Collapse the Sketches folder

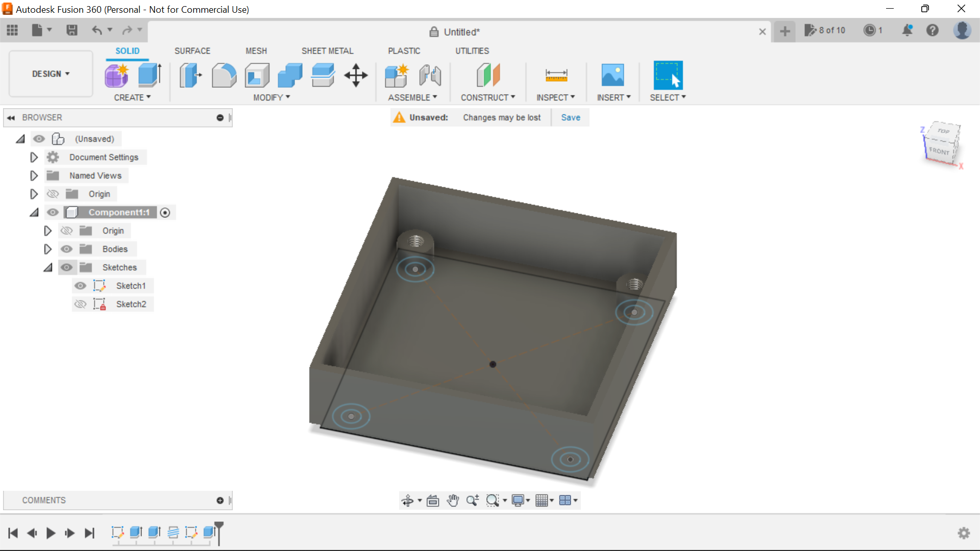pyautogui.click(x=47, y=267)
